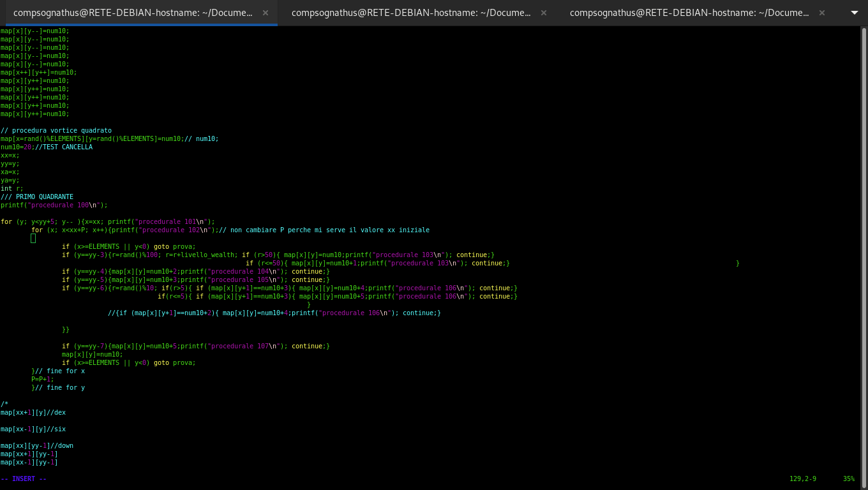The image size is (868, 490).
Task: Place cursor on the 'xa=x;' line
Action: point(10,172)
